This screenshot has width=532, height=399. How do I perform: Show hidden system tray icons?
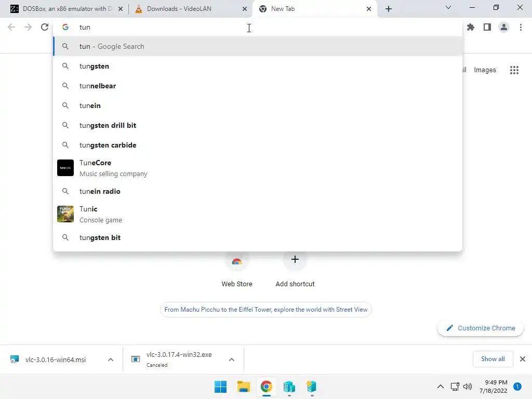[440, 387]
